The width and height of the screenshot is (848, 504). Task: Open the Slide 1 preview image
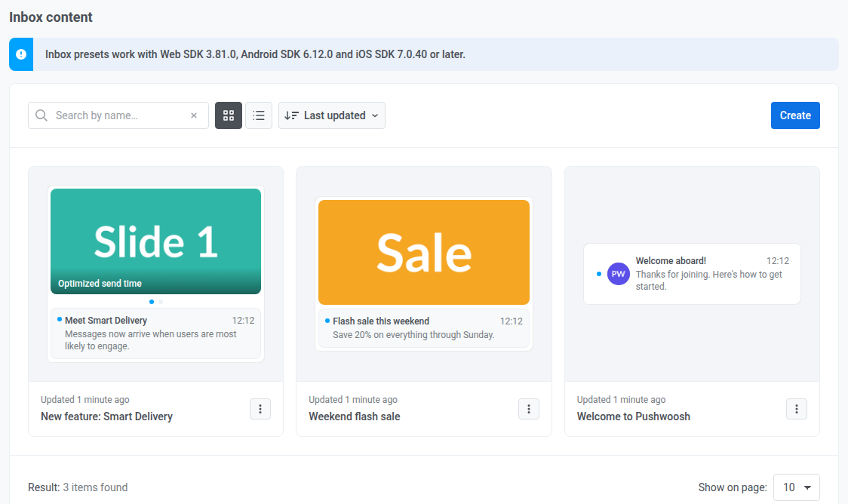coord(155,241)
